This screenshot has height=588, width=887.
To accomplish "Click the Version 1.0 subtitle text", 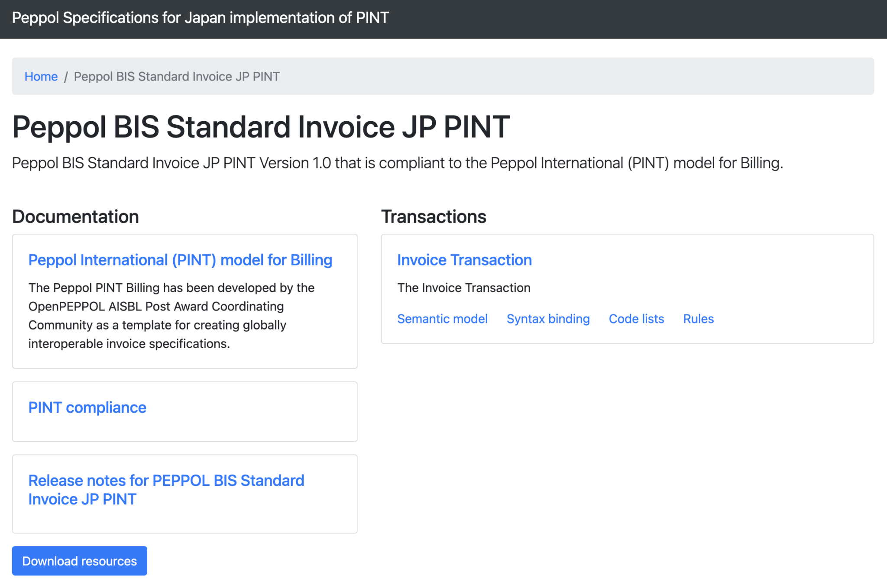I will point(397,163).
